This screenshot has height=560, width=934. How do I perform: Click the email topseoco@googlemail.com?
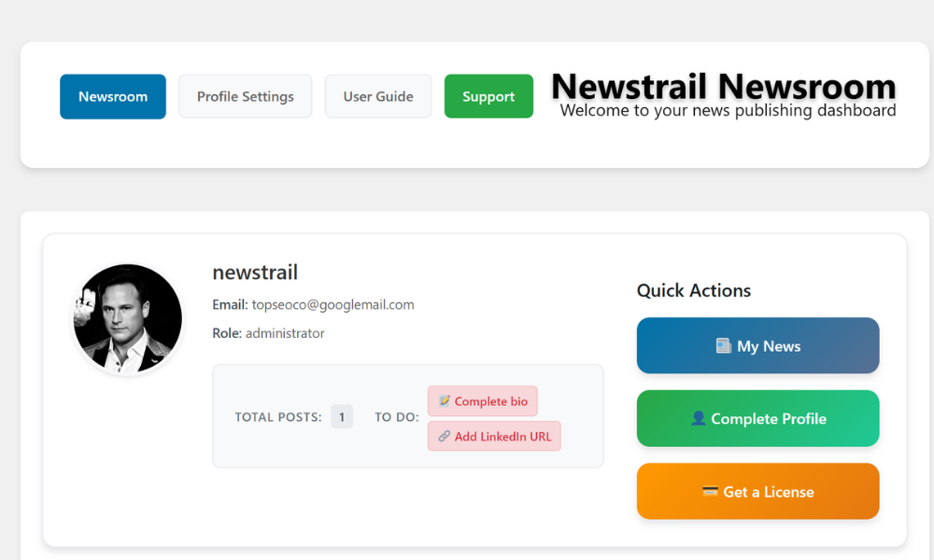333,304
